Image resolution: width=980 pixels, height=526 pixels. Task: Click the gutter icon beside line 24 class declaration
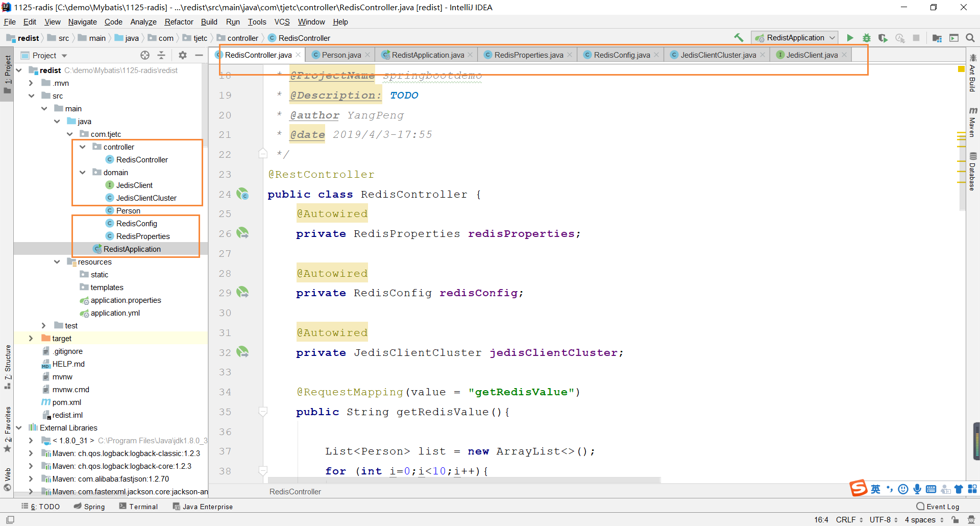tap(242, 194)
